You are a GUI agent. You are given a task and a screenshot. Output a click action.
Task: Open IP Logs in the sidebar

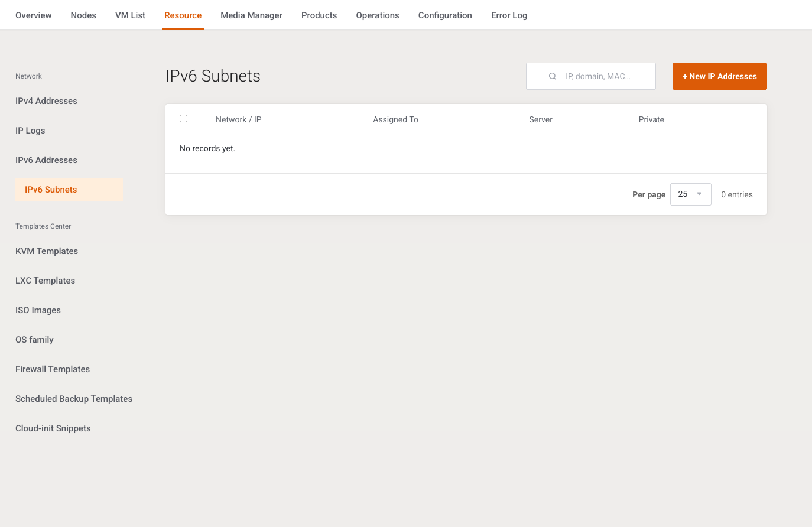pyautogui.click(x=30, y=131)
